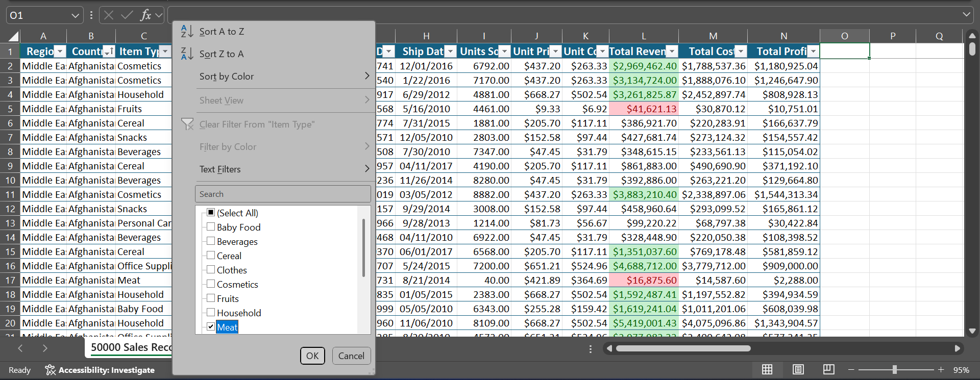The height and width of the screenshot is (380, 980).
Task: Open the Total Profit filter dropdown
Action: point(814,52)
